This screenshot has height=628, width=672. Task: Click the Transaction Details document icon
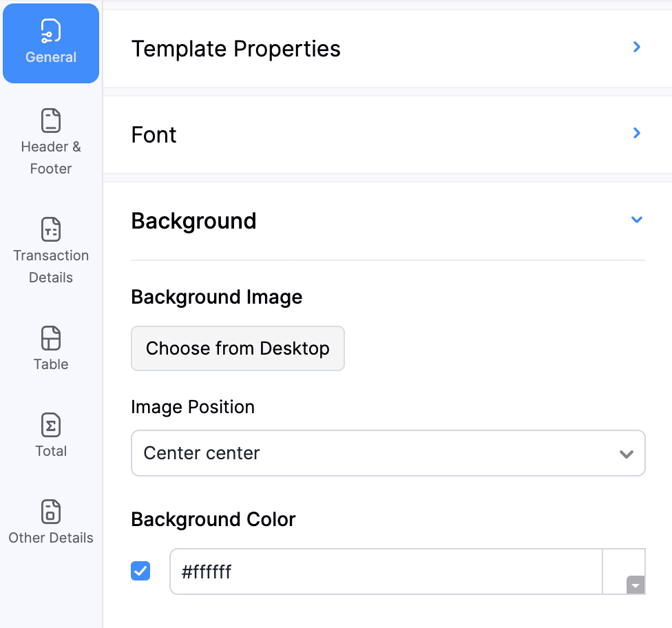[x=51, y=229]
